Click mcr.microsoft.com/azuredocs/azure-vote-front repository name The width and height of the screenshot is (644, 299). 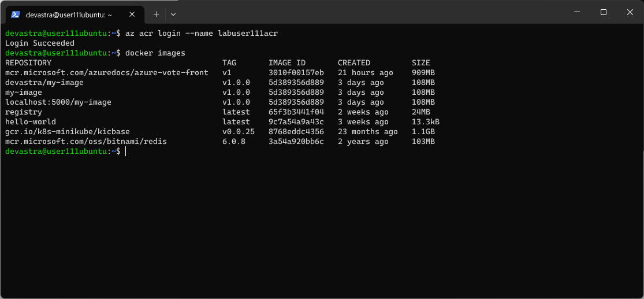107,73
